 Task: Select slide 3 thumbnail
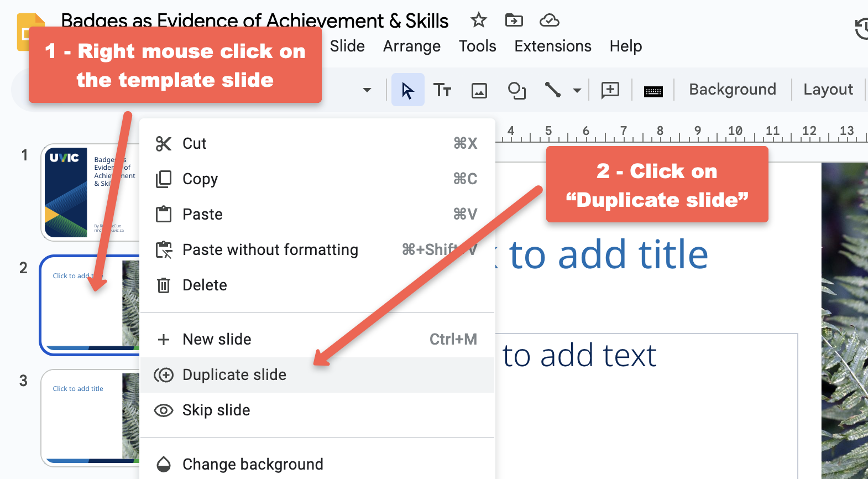(x=91, y=418)
